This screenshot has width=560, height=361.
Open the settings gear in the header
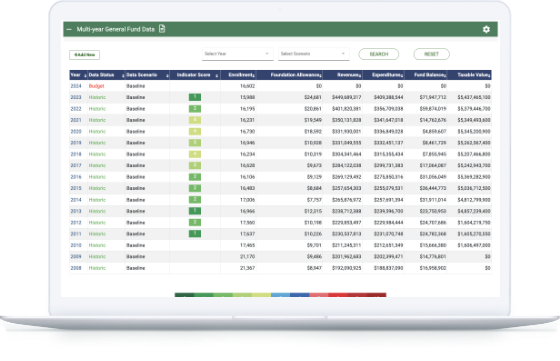click(486, 29)
